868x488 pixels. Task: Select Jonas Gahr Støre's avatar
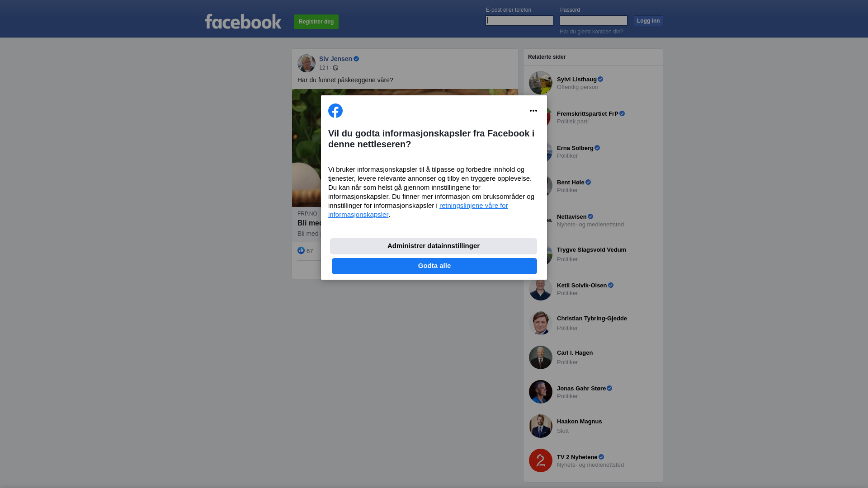tap(541, 392)
